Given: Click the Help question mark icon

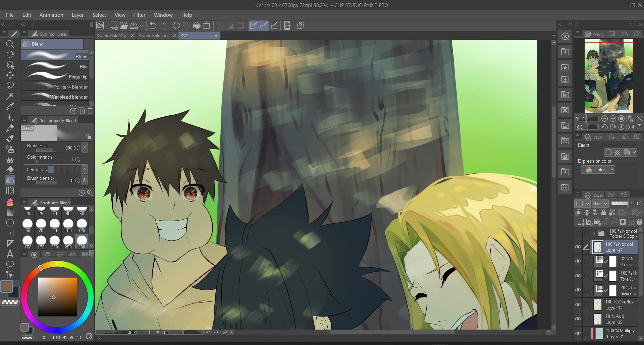Looking at the screenshot, I should click(x=301, y=25).
